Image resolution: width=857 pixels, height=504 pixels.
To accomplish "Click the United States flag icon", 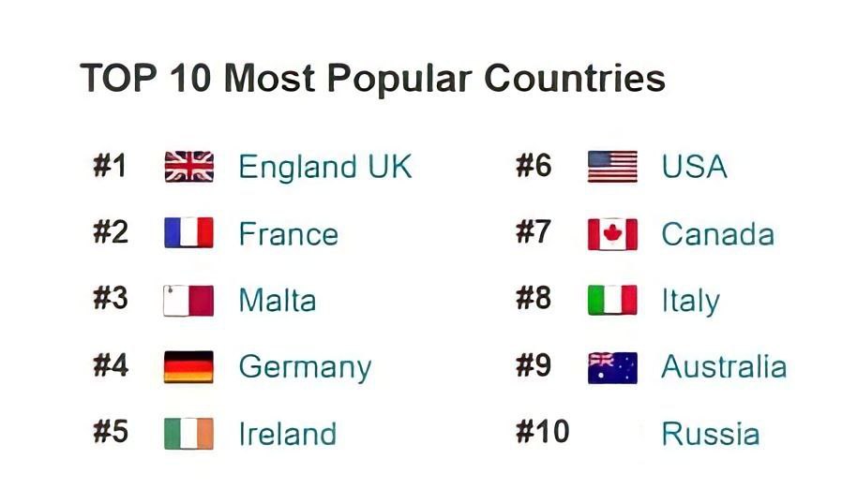I will (612, 167).
